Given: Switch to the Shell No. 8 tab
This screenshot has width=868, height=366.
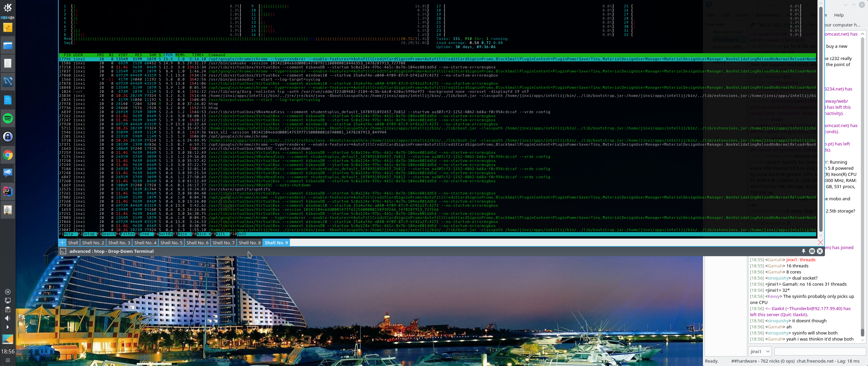Looking at the screenshot, I should (x=250, y=243).
